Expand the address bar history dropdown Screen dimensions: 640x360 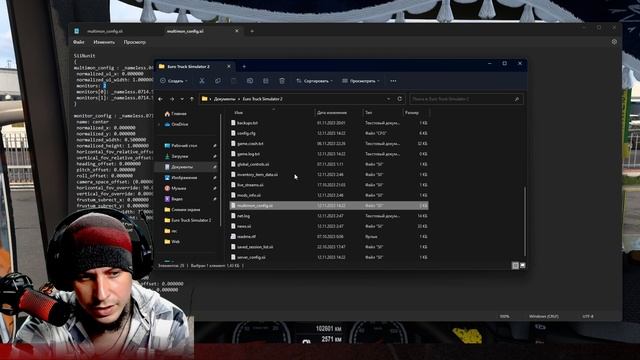(x=388, y=99)
